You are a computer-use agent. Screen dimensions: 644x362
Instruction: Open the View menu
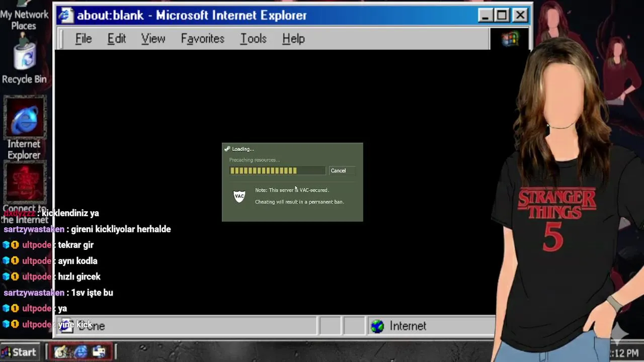153,39
